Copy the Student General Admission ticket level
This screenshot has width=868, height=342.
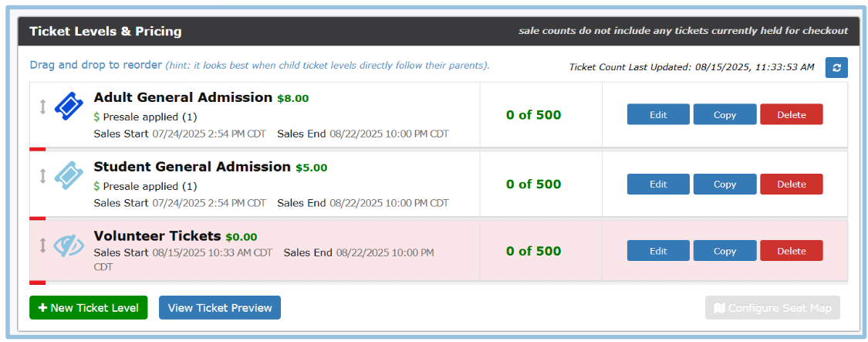pyautogui.click(x=724, y=184)
